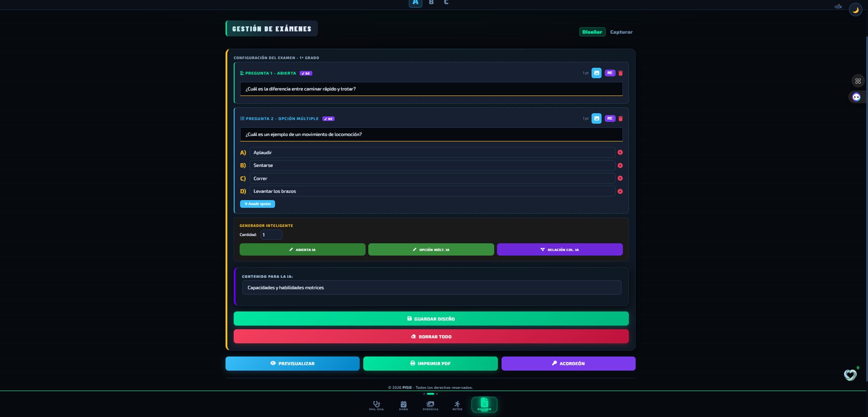Open Eval. Diag. stethoscope section
The height and width of the screenshot is (417, 868).
coord(376,405)
